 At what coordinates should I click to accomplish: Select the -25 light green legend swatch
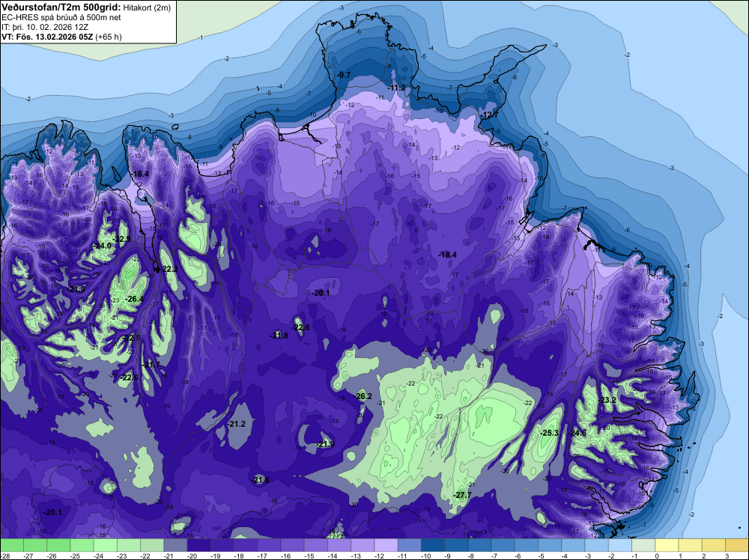pos(82,545)
